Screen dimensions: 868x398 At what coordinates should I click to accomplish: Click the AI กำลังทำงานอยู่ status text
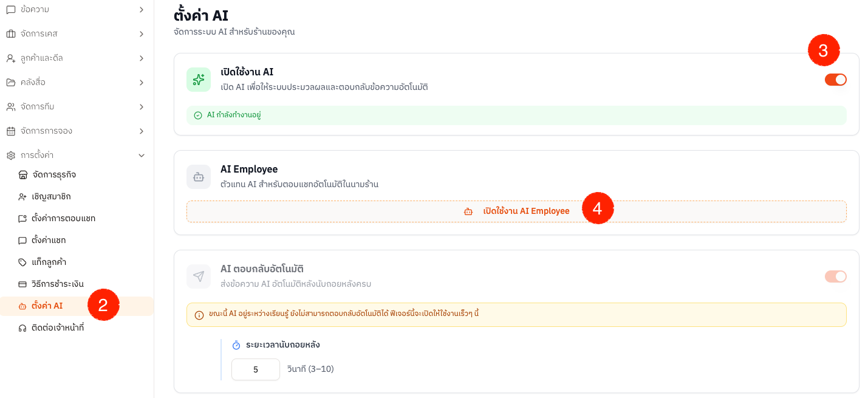(x=234, y=115)
